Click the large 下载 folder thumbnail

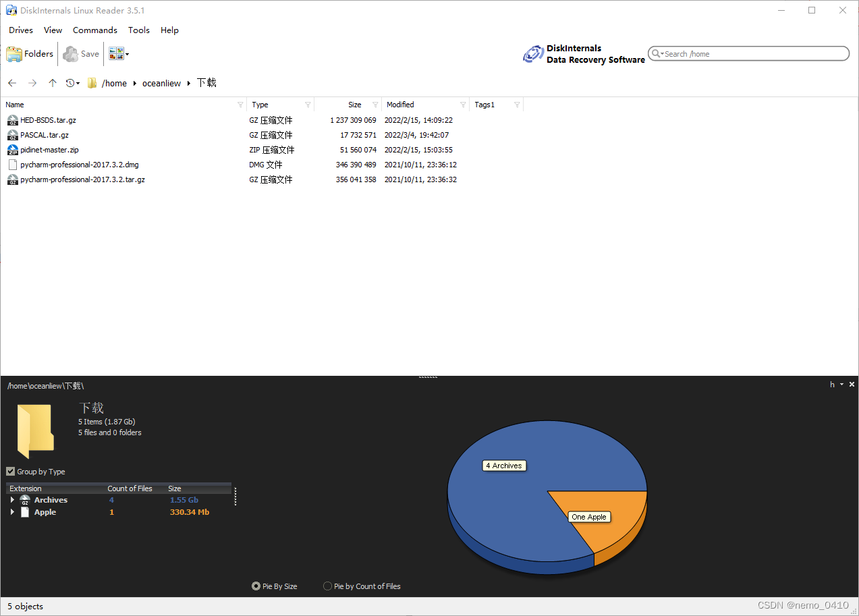tap(35, 432)
